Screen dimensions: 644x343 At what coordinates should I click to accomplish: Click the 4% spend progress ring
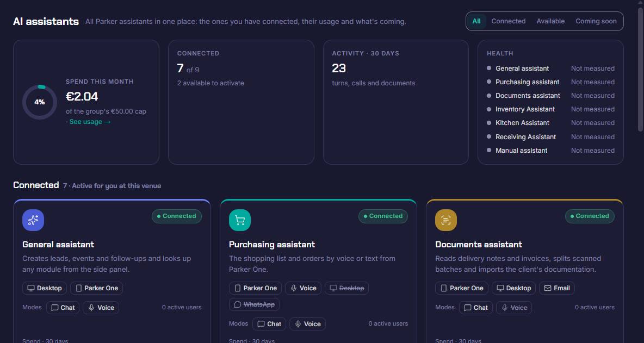pos(40,102)
